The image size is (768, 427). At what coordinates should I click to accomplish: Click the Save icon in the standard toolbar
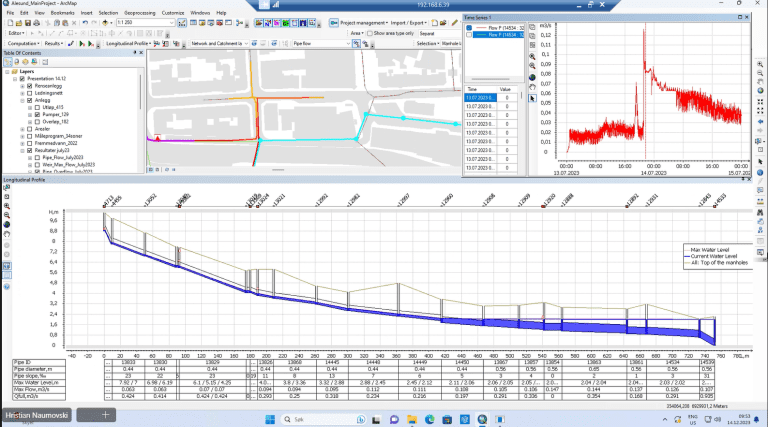coord(26,21)
